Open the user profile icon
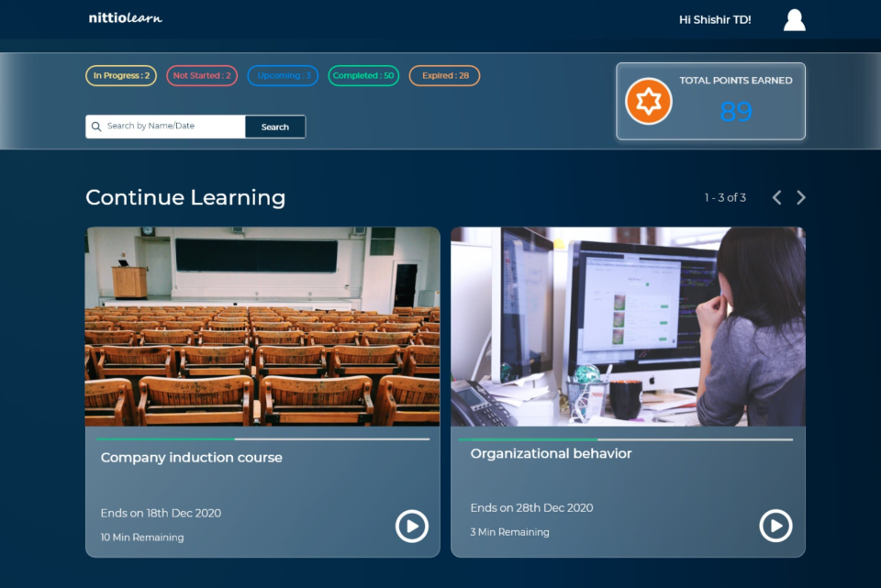The width and height of the screenshot is (881, 588). coord(793,18)
